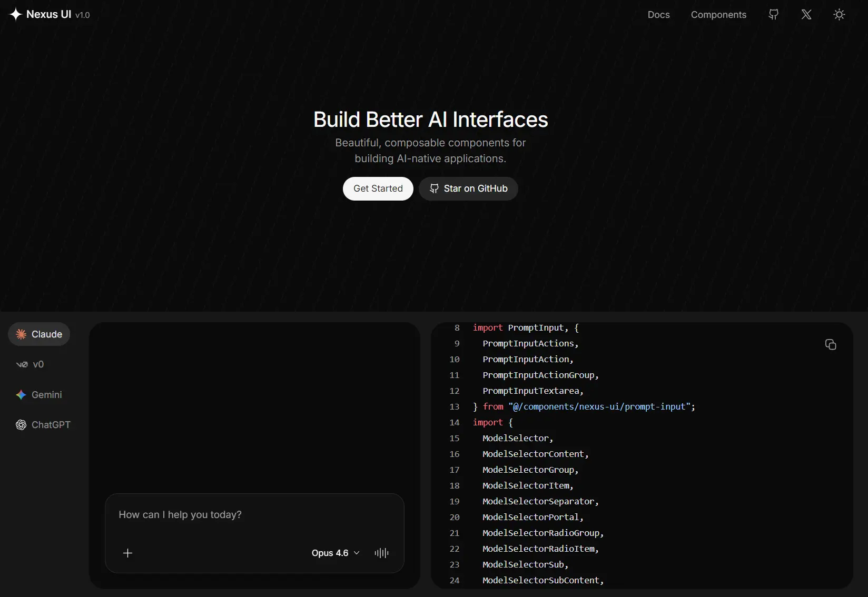Go to the Components page
The image size is (868, 597).
[x=718, y=14]
